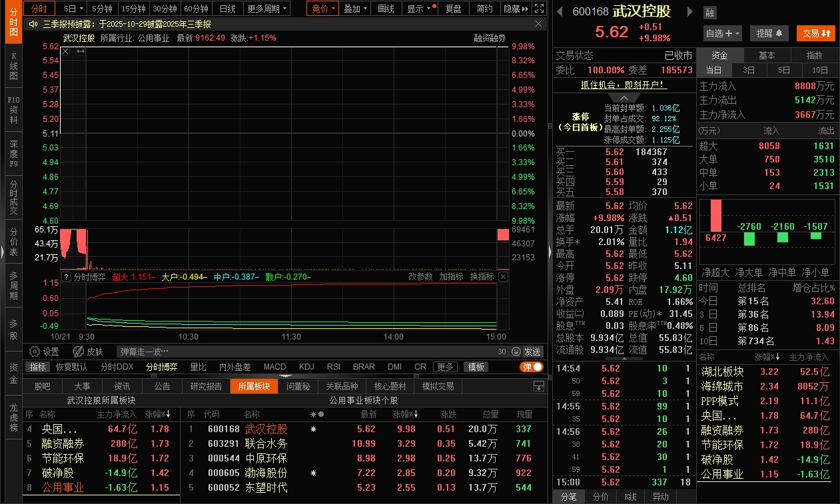Open the 竞价 dropdown
840x504 pixels.
click(323, 9)
